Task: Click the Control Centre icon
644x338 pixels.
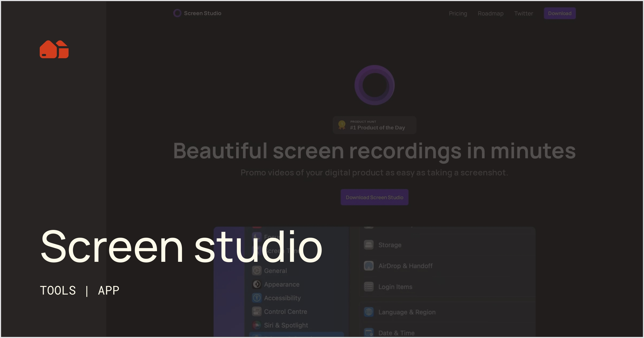Action: click(257, 311)
